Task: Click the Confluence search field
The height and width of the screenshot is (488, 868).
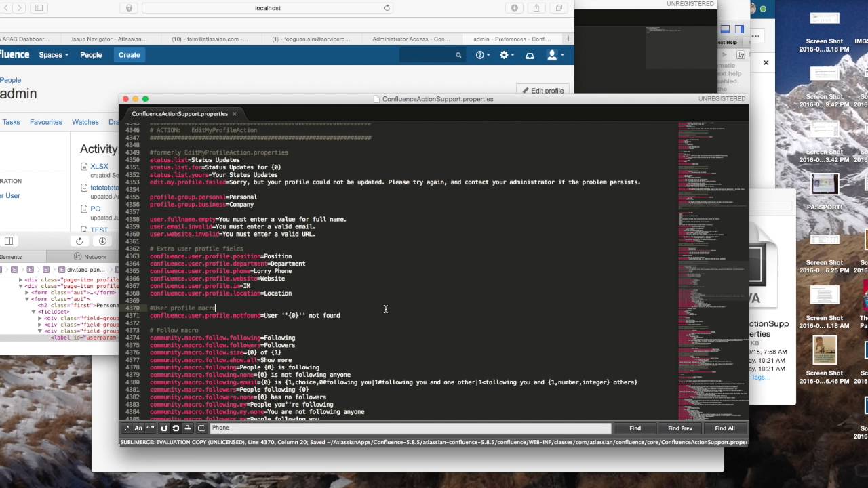Action: click(x=432, y=55)
